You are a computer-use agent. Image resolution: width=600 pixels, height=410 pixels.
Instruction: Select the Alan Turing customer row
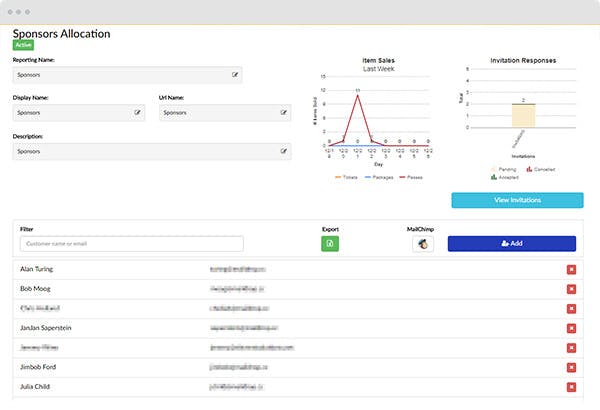298,270
